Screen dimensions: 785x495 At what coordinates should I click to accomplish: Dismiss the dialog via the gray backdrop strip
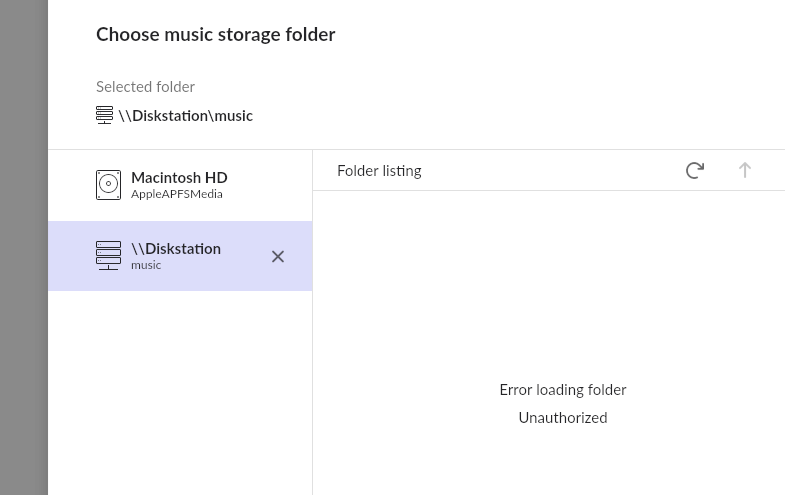[x=24, y=247]
